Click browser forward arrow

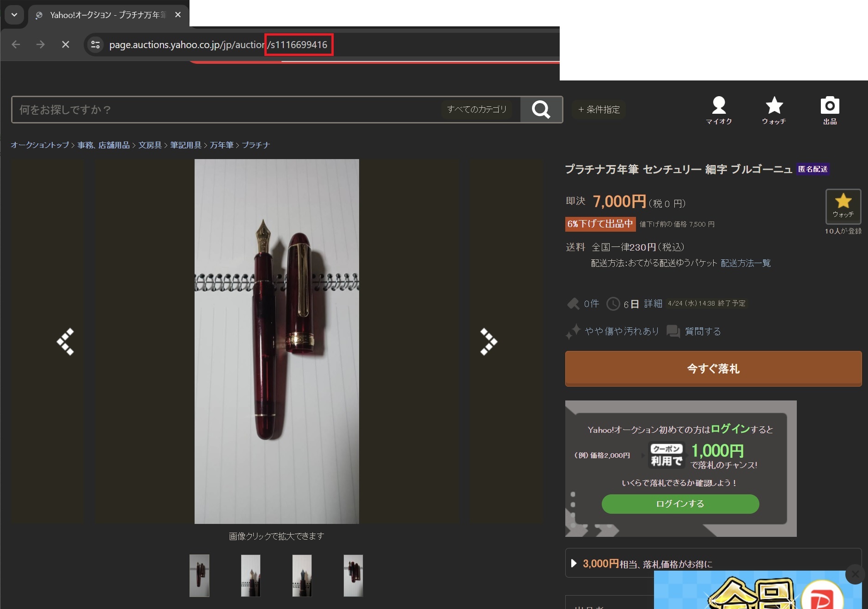[x=41, y=44]
